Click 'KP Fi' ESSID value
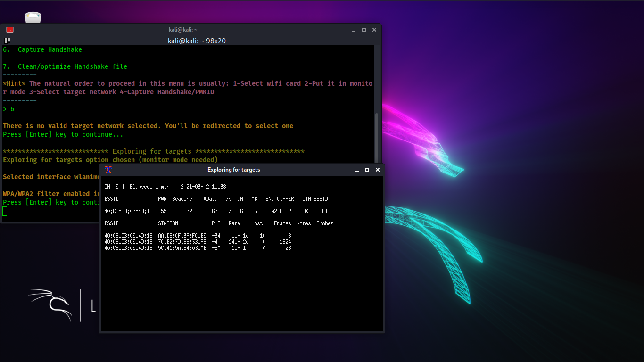Screen dimensions: 644x362 (321, 211)
